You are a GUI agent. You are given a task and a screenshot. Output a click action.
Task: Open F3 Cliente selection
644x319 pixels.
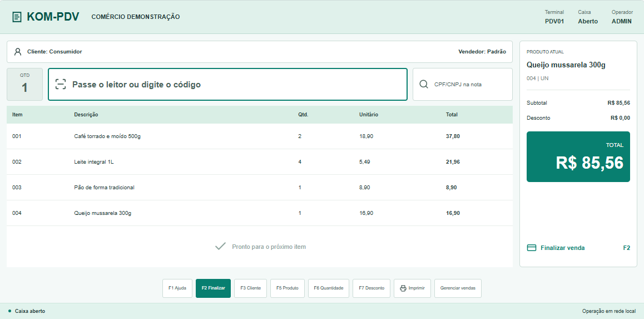pyautogui.click(x=250, y=288)
